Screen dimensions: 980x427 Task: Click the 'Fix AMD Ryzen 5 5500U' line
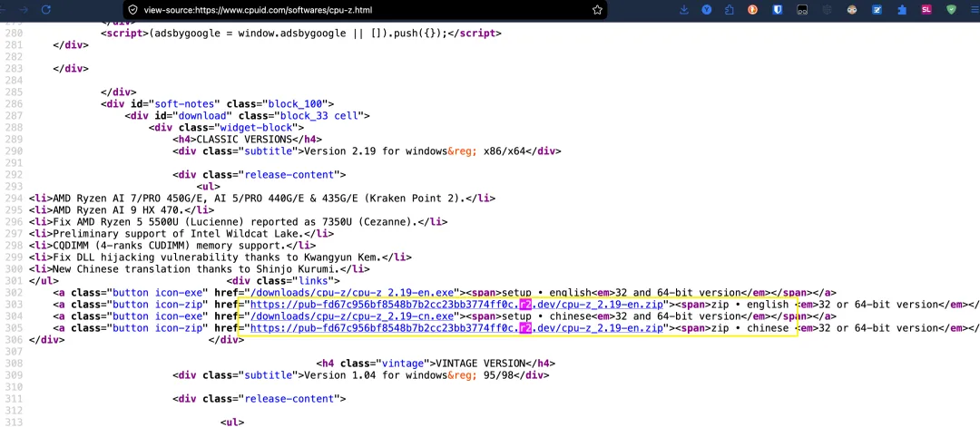click(238, 221)
